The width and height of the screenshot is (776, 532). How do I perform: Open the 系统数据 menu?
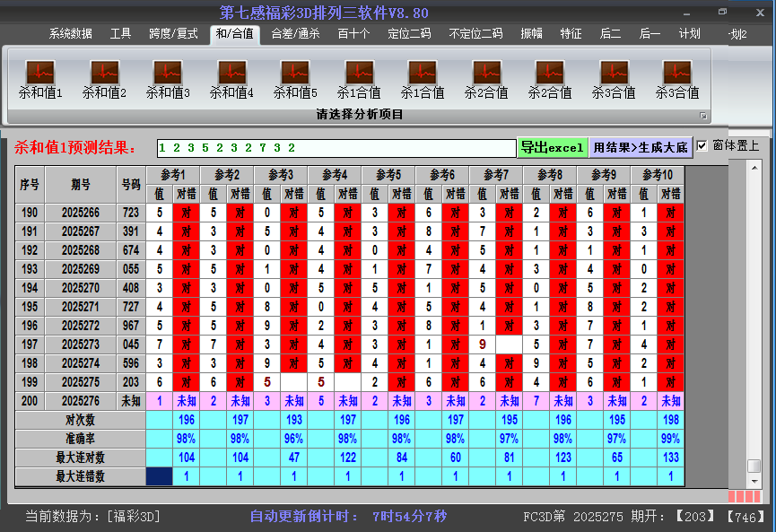pos(69,34)
